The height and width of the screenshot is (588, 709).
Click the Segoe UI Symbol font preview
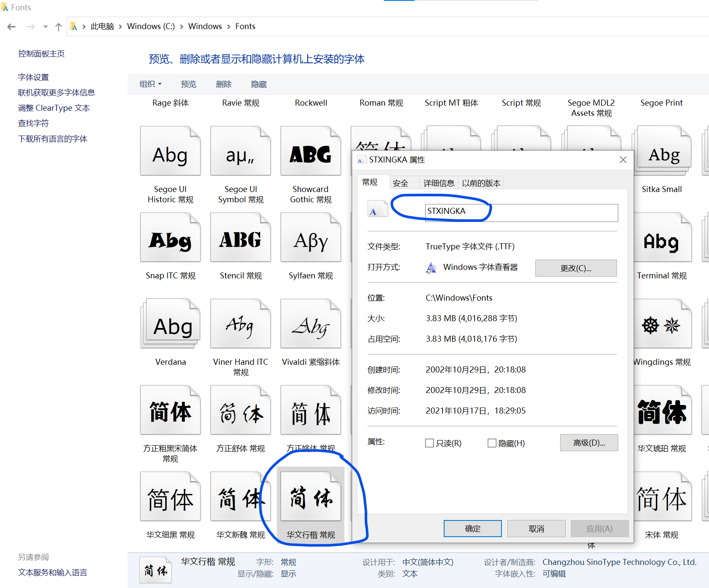click(x=240, y=151)
